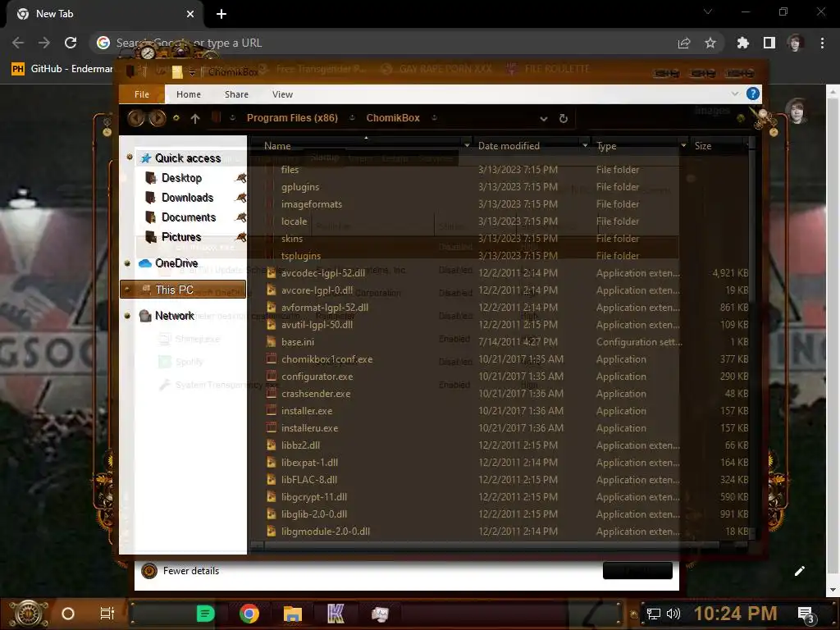
Task: Open Downloads in Quick access
Action: tap(188, 198)
